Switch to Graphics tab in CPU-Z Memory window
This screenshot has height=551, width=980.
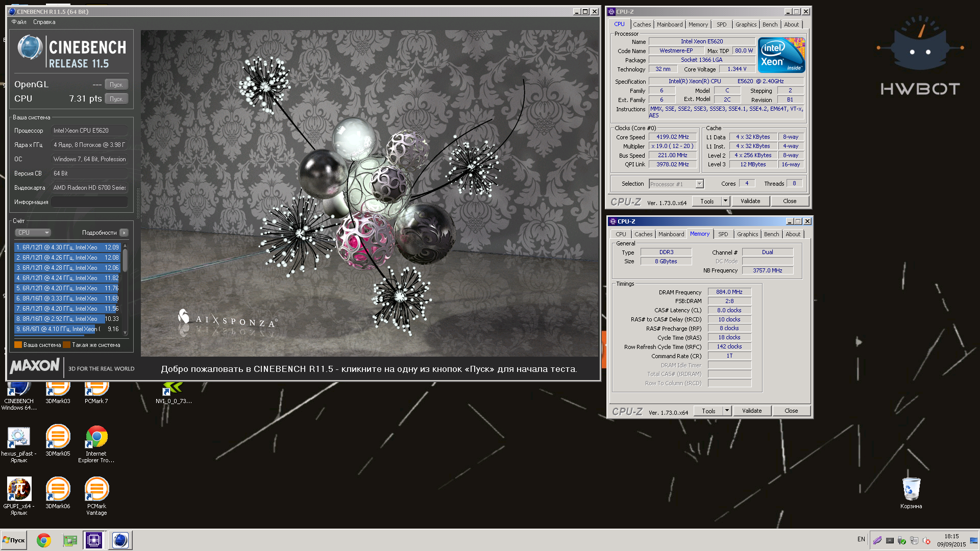(x=748, y=234)
